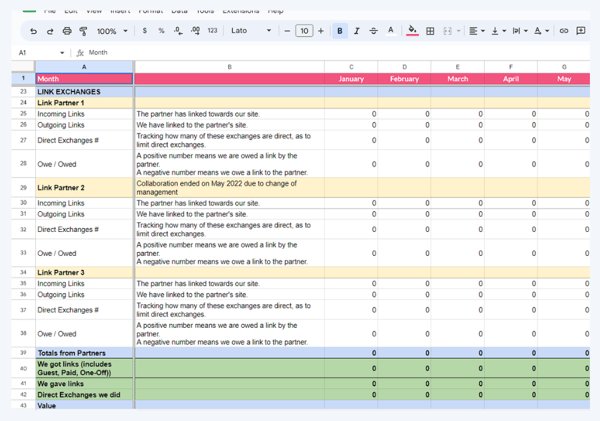Insert a comment with the comment icon
The image size is (600, 421).
click(580, 31)
